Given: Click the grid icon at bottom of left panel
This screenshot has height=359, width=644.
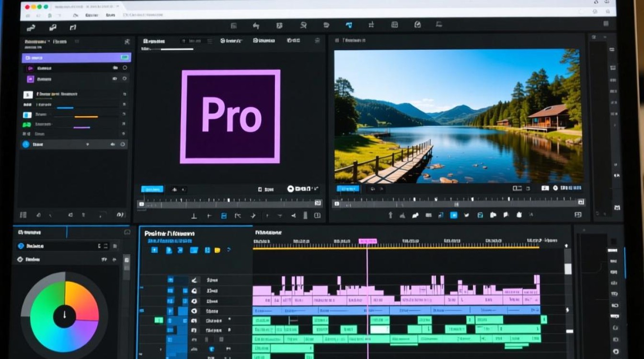Looking at the screenshot, I should (x=23, y=215).
